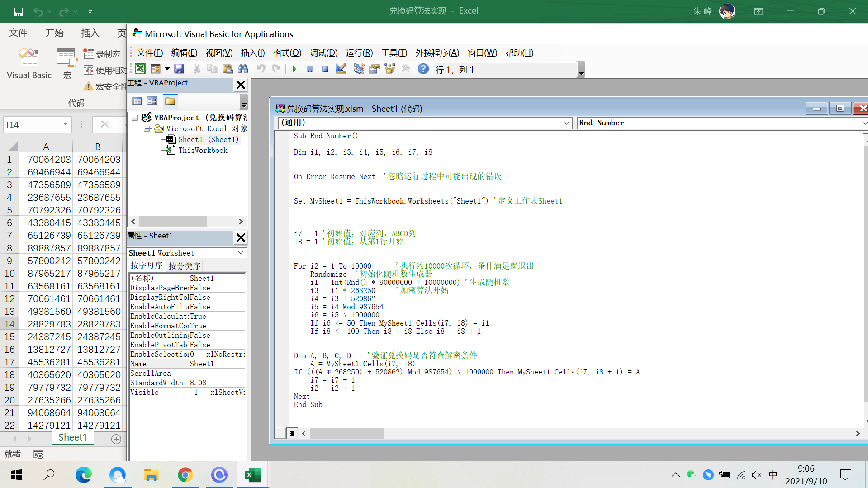Open the 插入(I) menu in VBA editor
The height and width of the screenshot is (488, 868).
(x=253, y=53)
